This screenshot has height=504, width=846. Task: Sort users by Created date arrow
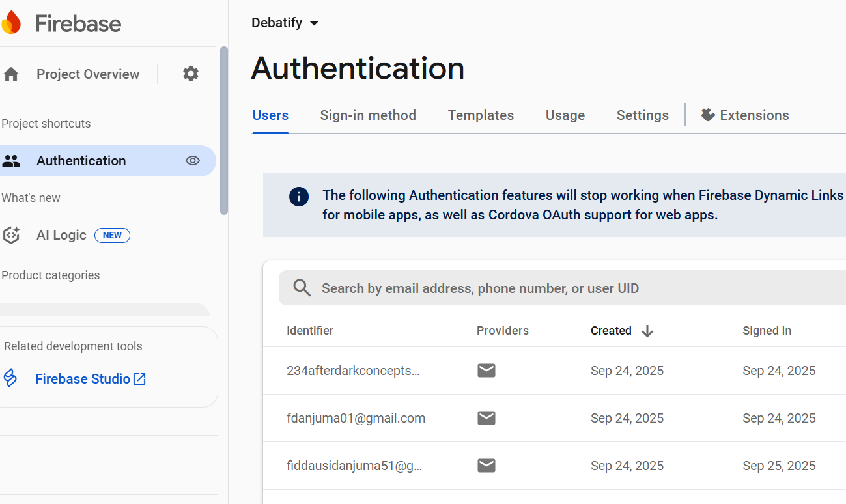[647, 331]
